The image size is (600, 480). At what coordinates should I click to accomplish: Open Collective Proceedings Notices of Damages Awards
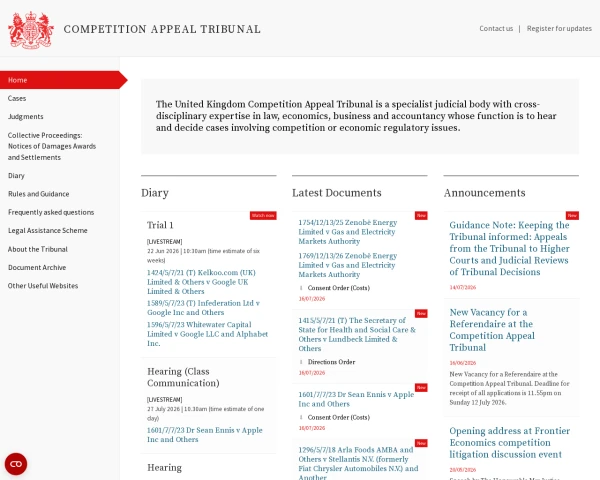coord(52,146)
